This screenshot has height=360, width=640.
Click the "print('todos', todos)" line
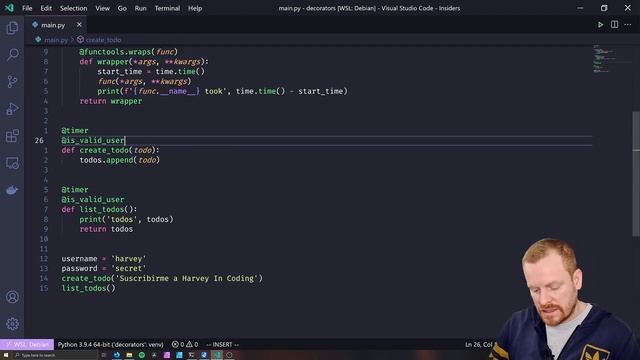click(x=127, y=219)
